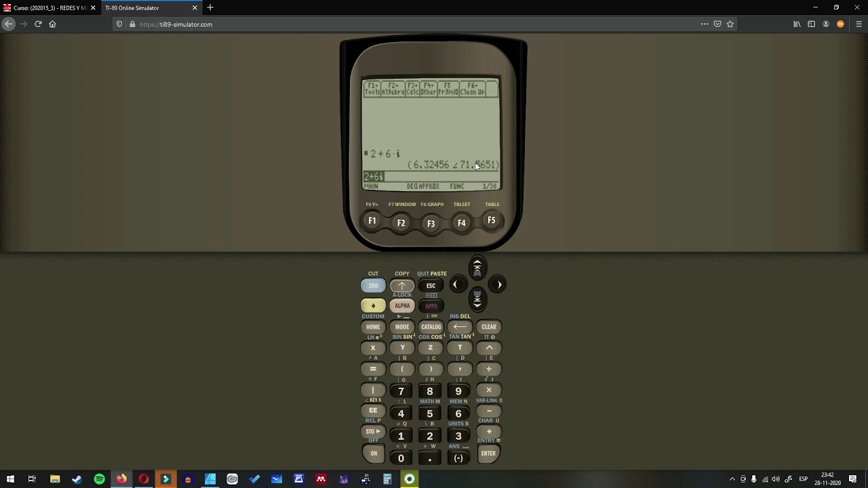
Task: Click the CLEAR key
Action: 489,327
